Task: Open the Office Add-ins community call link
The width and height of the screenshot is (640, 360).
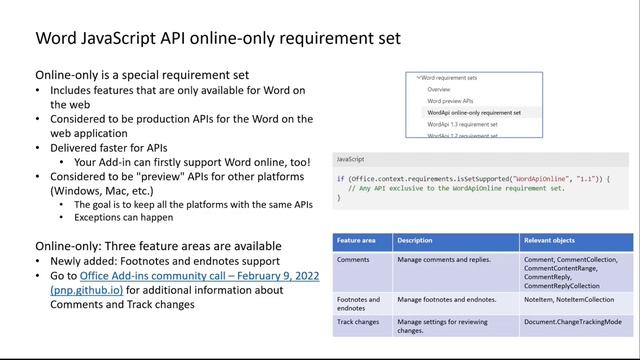Action: [199, 276]
